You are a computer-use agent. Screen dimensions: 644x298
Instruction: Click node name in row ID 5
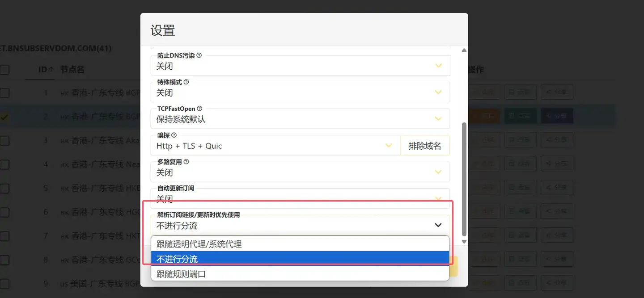100,188
